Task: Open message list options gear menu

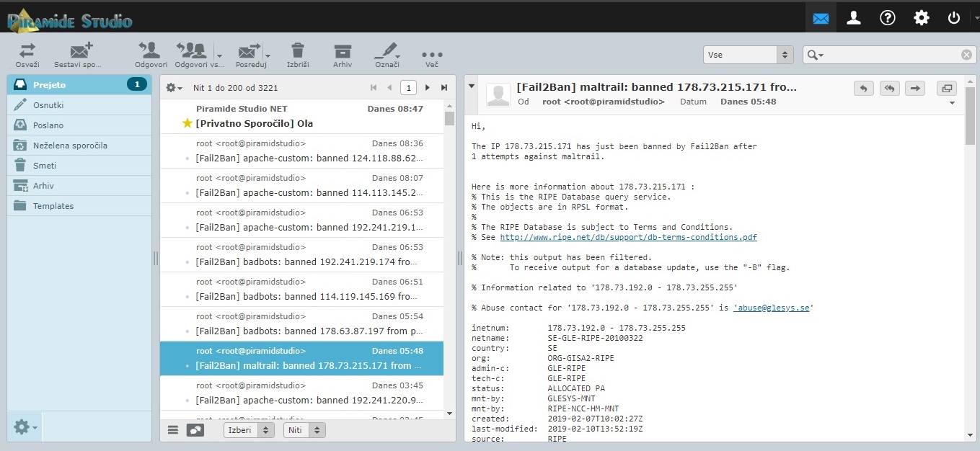Action: pos(174,88)
